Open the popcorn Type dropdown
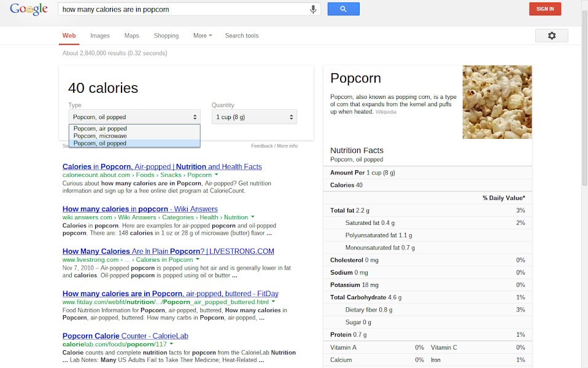The height and width of the screenshot is (368, 588). pos(134,117)
